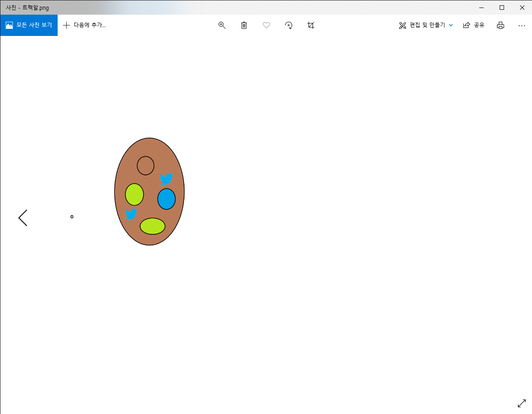Rotate the image with rotate icon
Image resolution: width=532 pixels, height=414 pixels.
click(289, 25)
